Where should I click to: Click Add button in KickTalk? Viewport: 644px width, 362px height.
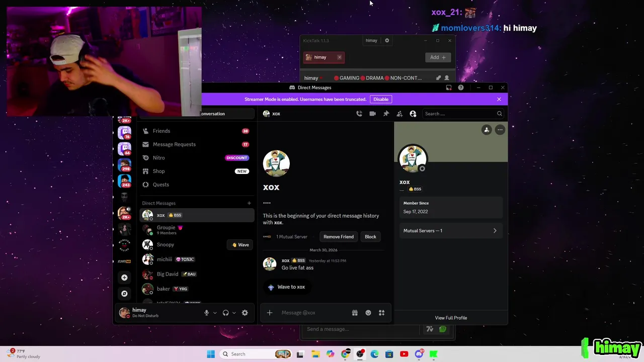click(x=438, y=57)
